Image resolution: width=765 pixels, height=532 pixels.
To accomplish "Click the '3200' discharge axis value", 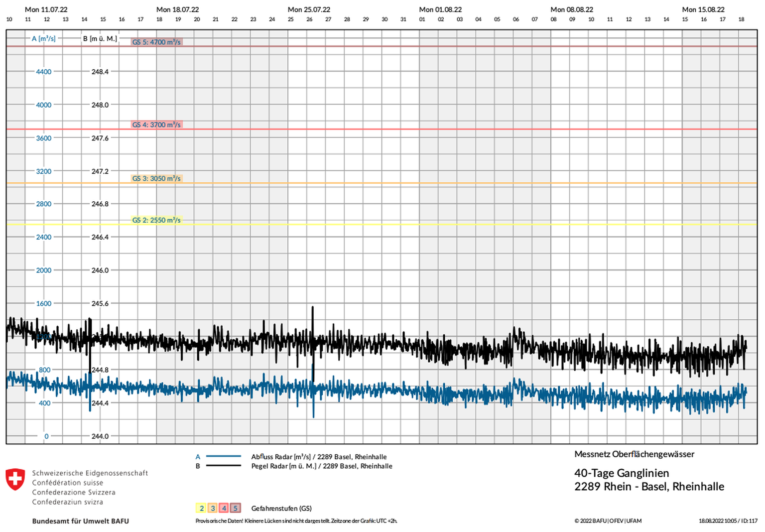I will (x=44, y=171).
